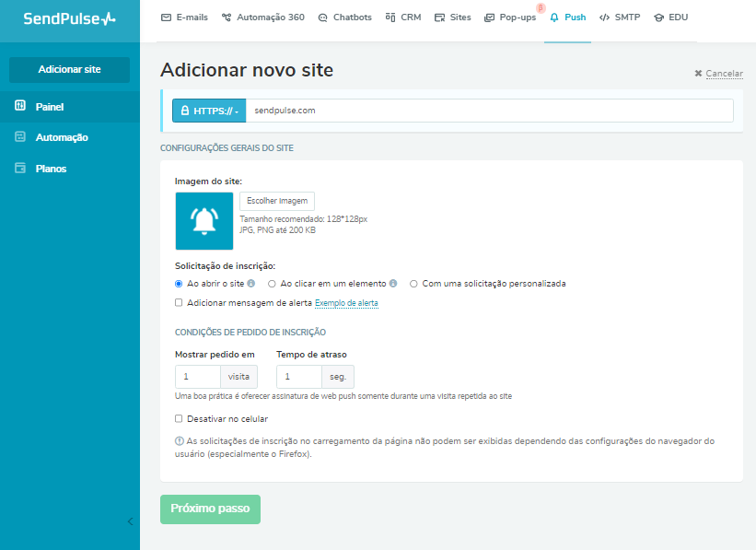The image size is (756, 550).
Task: Click info icon beside 'Ao clicar em um elemento'
Action: 393,284
